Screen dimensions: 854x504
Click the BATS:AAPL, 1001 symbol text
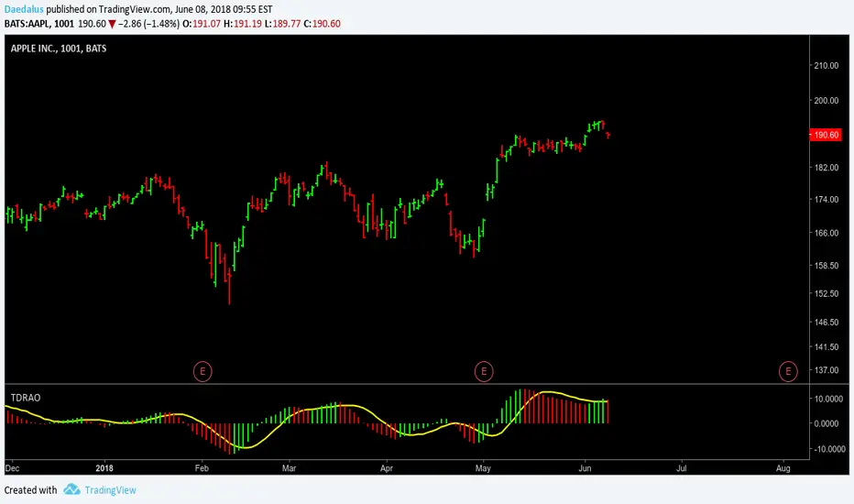(x=38, y=24)
